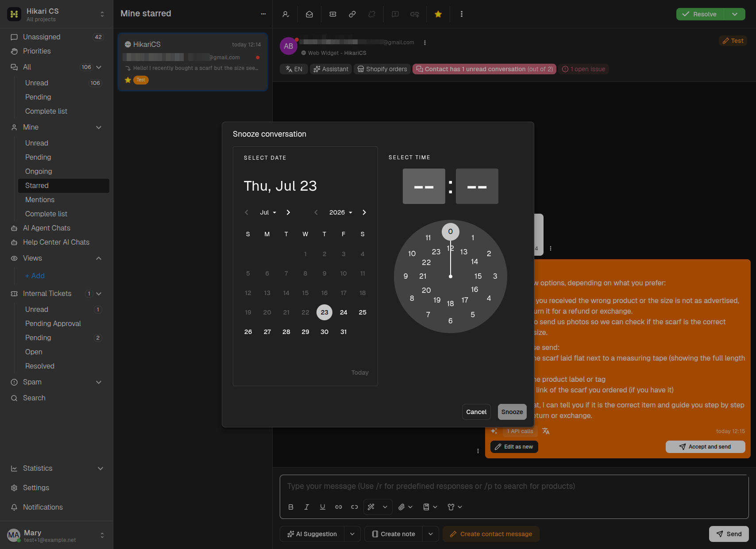The width and height of the screenshot is (756, 549).
Task: Open the Pending Approval tickets list
Action: pyautogui.click(x=53, y=324)
